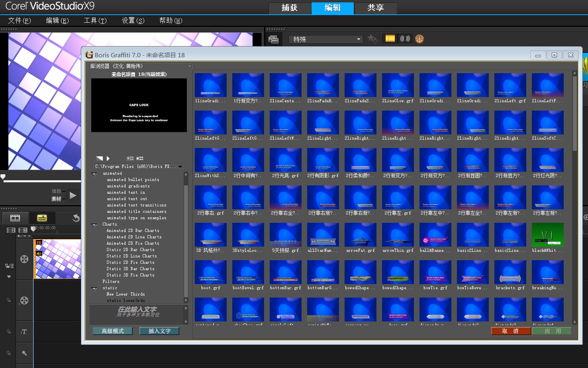Switch to storyboard view
This screenshot has width=588, height=368.
[x=15, y=218]
